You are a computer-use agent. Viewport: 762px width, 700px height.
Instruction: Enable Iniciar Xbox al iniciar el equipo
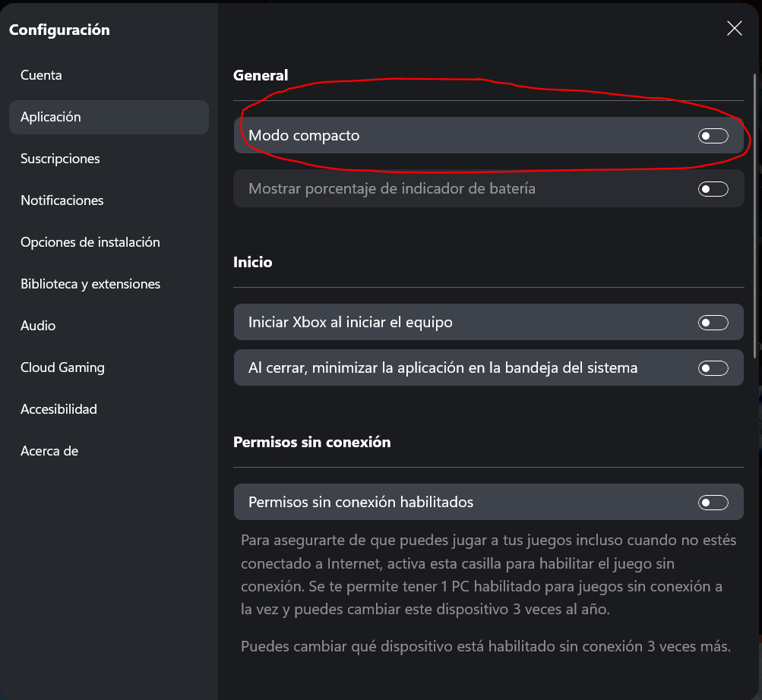pos(713,323)
